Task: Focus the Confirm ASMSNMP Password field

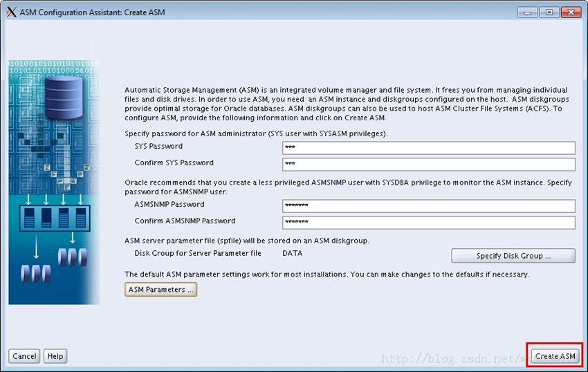Action: 429,223
